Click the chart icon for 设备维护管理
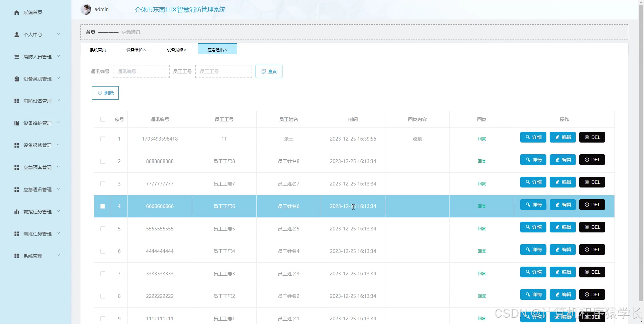 point(17,123)
